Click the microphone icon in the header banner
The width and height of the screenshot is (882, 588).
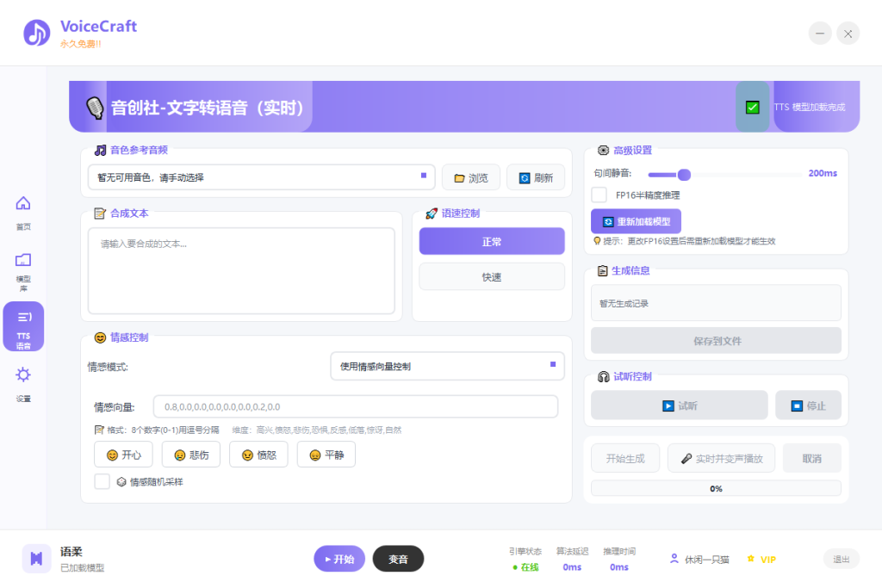click(x=95, y=107)
